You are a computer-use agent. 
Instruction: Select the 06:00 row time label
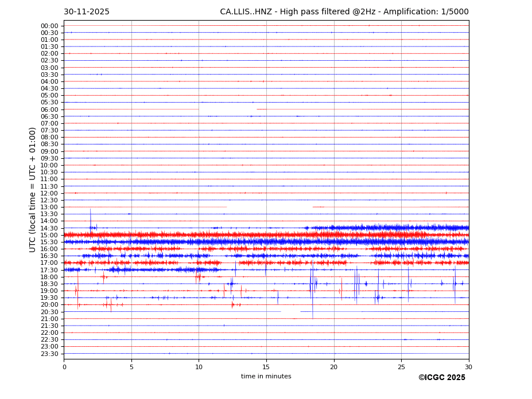point(49,109)
